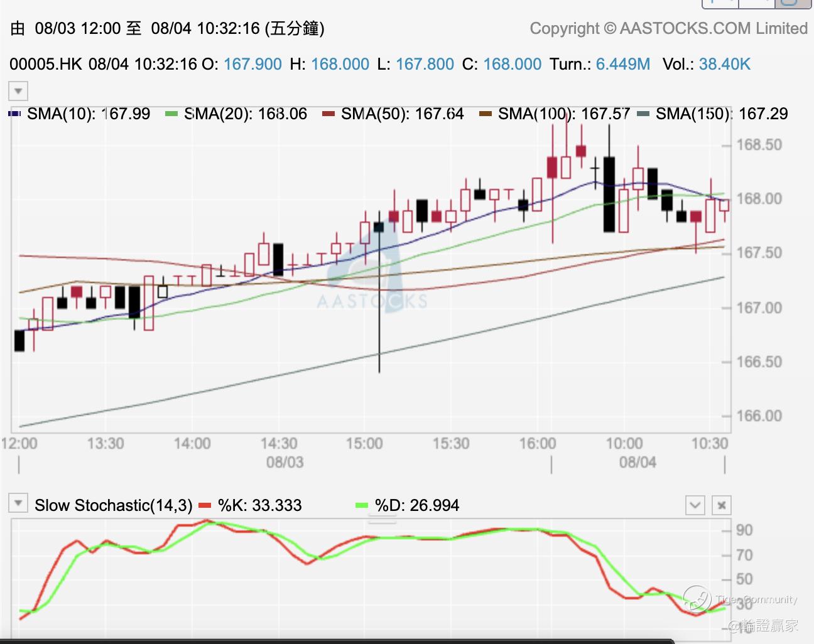This screenshot has height=644, width=814.
Task: Click the 168.00 price axis label
Action: click(759, 199)
